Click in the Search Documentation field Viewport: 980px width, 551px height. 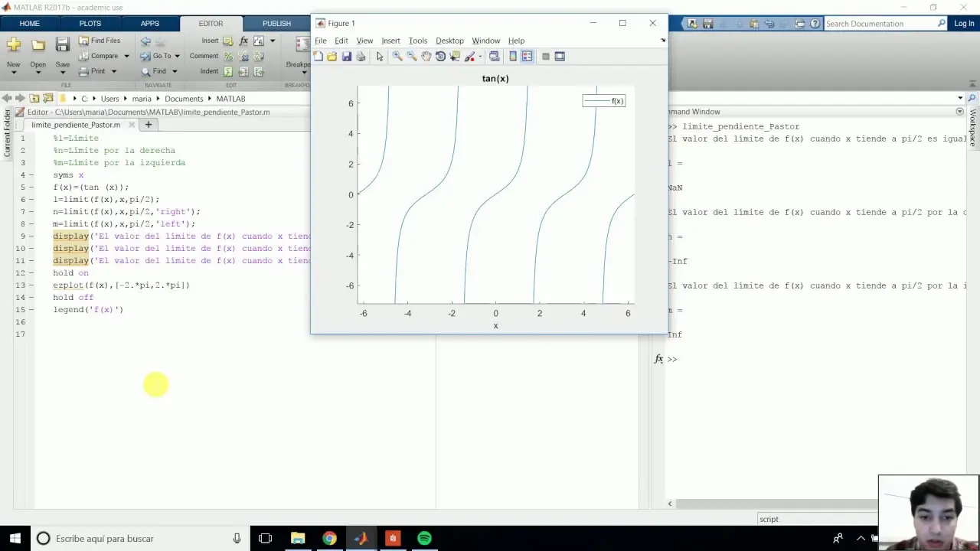click(x=880, y=23)
